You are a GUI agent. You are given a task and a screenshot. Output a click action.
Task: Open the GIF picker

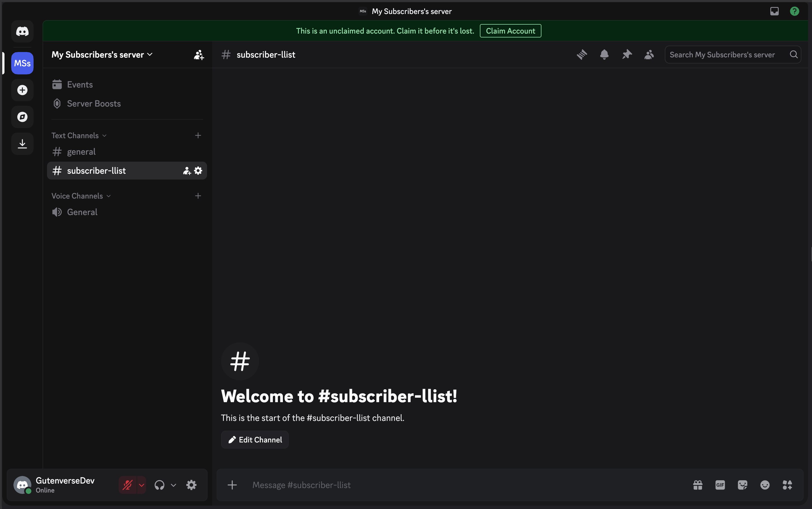coord(720,485)
